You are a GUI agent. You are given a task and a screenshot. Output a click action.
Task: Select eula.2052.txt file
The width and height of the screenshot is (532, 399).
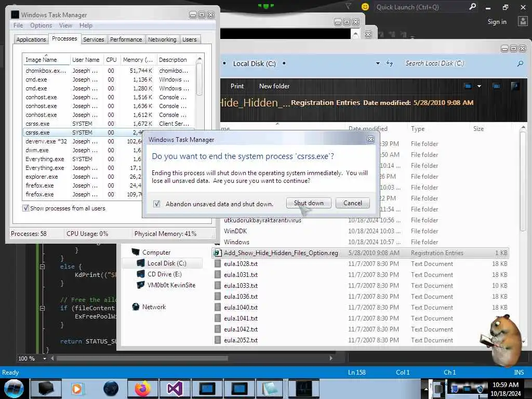click(x=241, y=340)
